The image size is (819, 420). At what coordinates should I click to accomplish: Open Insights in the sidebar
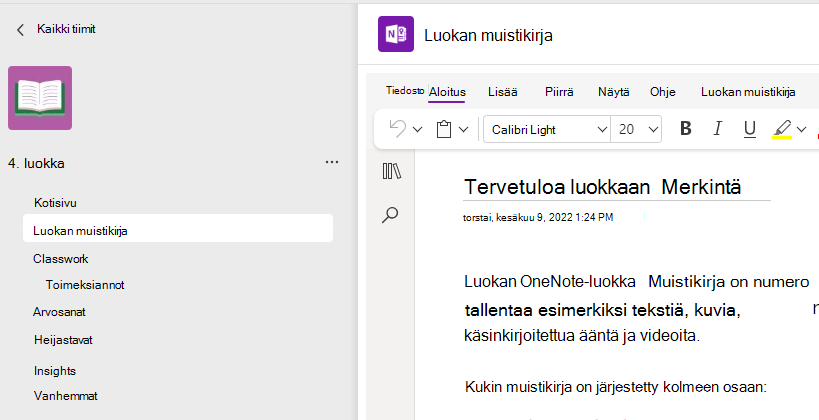coord(55,371)
